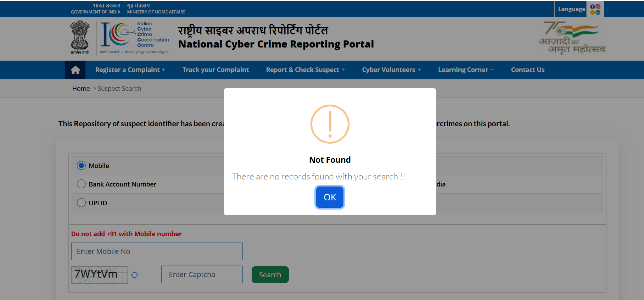This screenshot has height=300, width=644.
Task: Refresh the captcha code
Action: [135, 275]
